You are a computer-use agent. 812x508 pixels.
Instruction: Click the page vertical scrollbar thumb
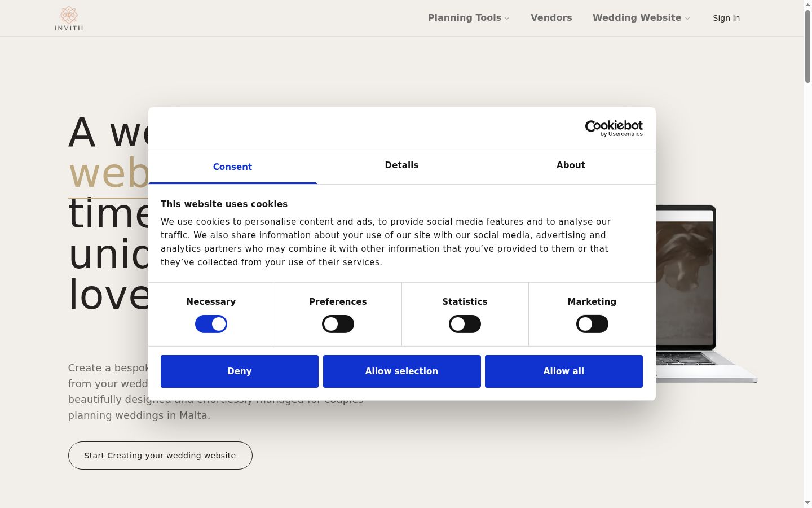(x=807, y=47)
